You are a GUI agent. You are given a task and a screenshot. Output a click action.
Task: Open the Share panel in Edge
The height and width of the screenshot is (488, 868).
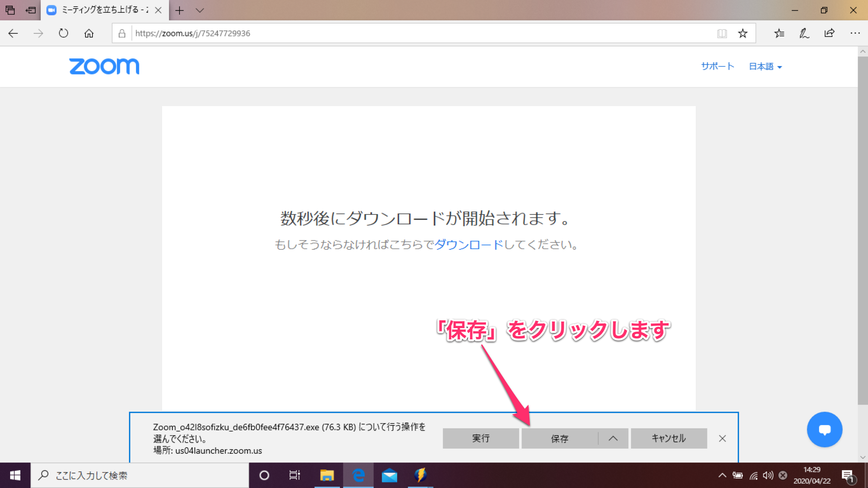click(x=829, y=33)
